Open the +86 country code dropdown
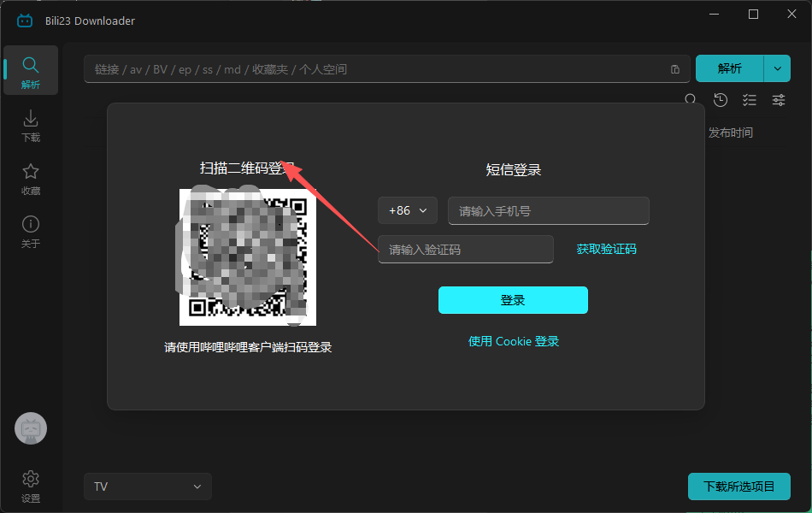Screen dimensions: 812x513 click(x=408, y=210)
